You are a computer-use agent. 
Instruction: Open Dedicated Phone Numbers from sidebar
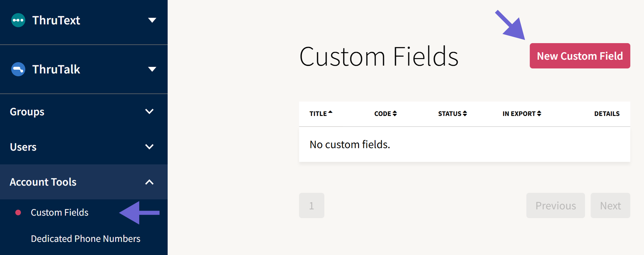tap(85, 238)
